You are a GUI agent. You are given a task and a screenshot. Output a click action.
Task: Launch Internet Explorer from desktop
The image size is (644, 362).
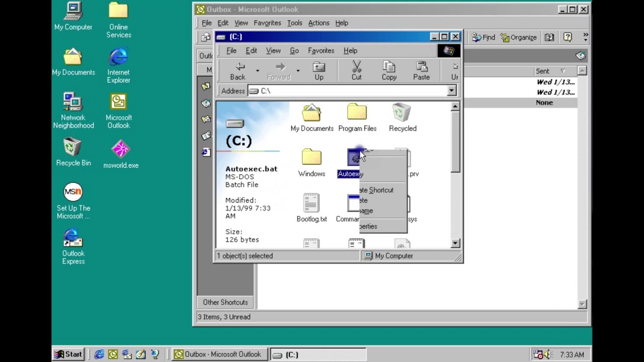click(x=118, y=65)
